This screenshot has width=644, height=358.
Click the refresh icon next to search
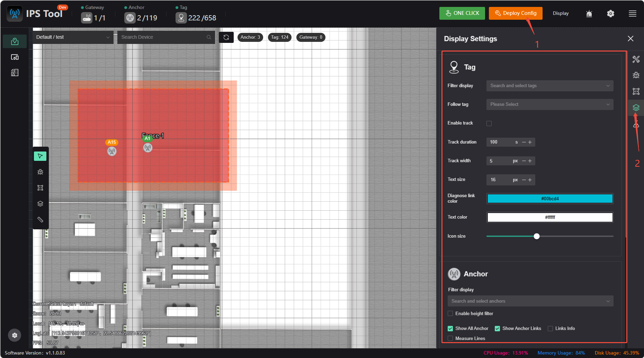tap(226, 37)
